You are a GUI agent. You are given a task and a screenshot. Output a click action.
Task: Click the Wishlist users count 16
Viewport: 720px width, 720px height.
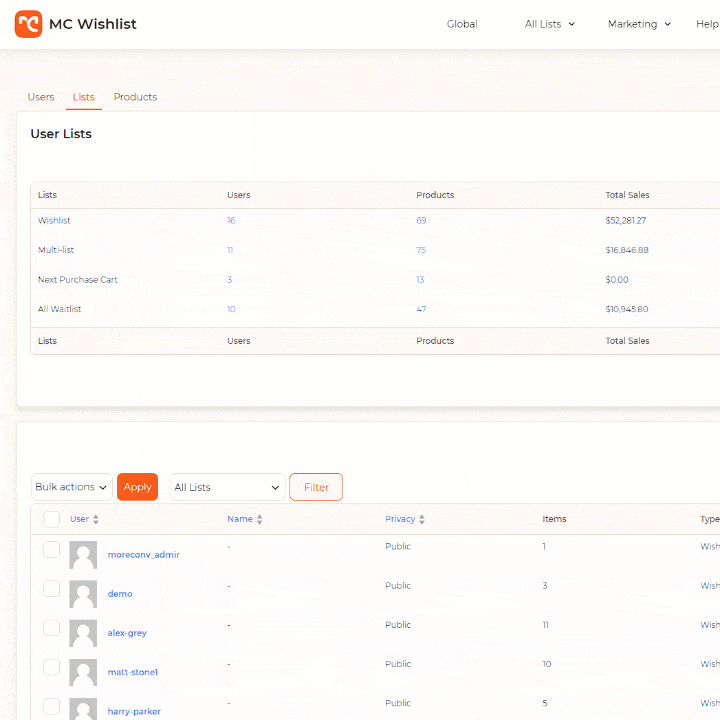tap(231, 220)
